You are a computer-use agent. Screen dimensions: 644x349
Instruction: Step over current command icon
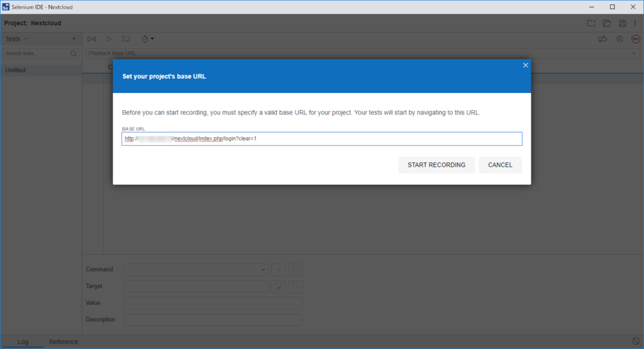point(126,39)
